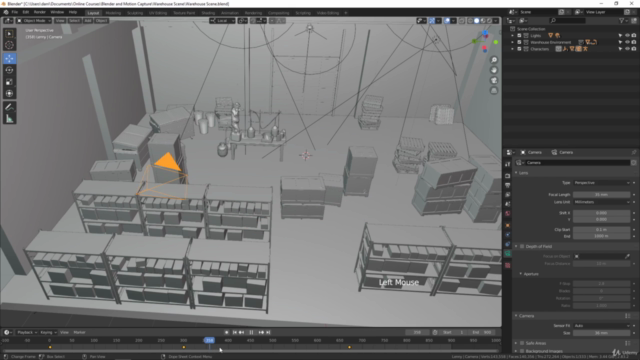Open the timeline Keying popover
The height and width of the screenshot is (360, 640).
click(x=48, y=332)
